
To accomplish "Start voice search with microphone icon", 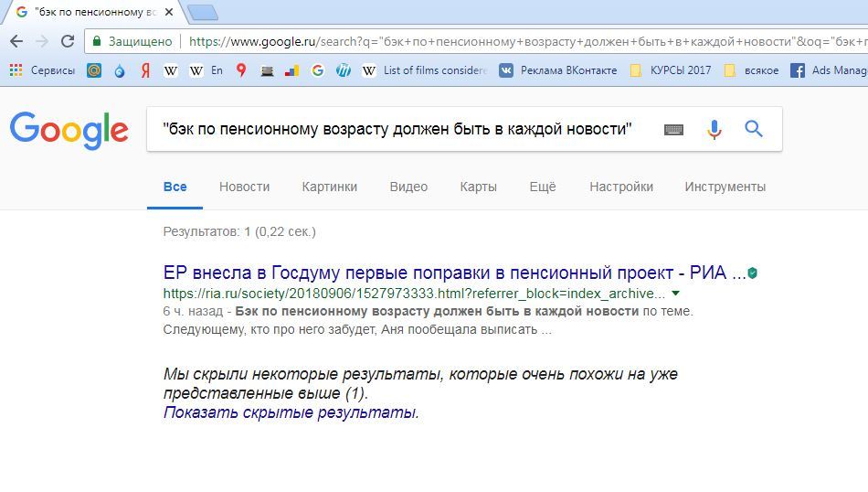I will [x=715, y=130].
